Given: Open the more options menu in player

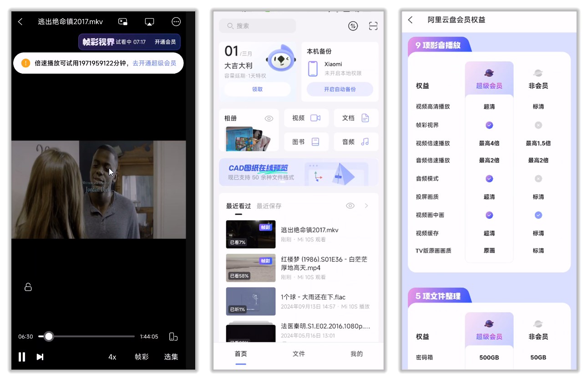Looking at the screenshot, I should pyautogui.click(x=176, y=22).
